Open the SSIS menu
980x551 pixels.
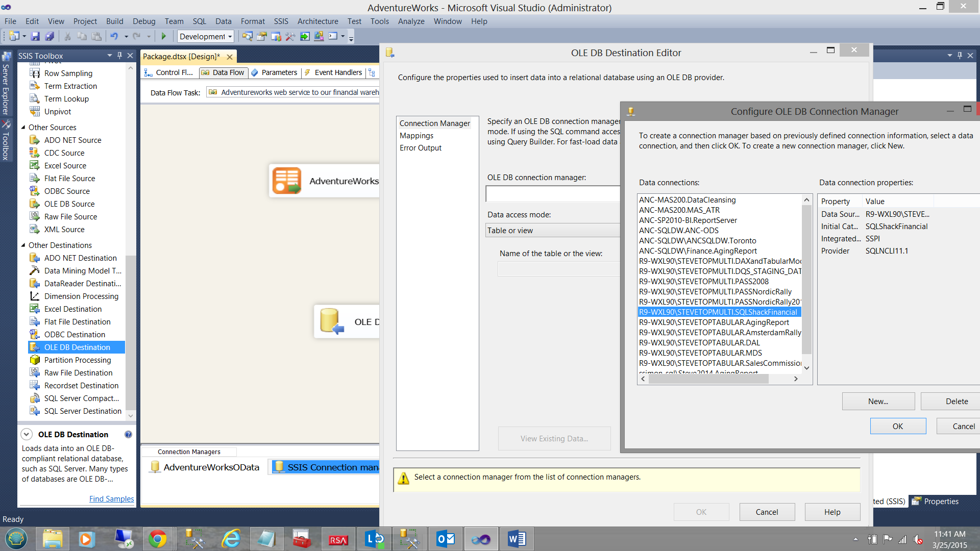click(x=281, y=21)
